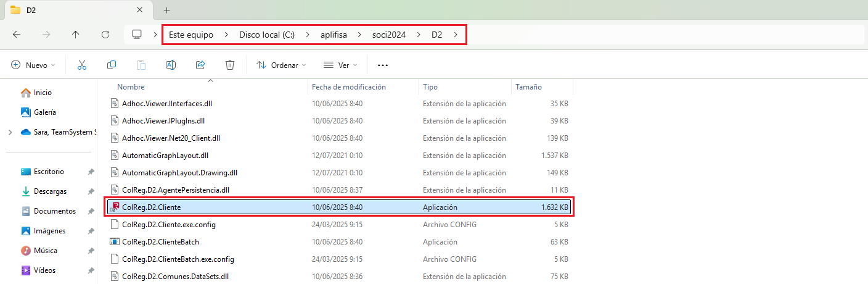868x284 pixels.
Task: Go up one folder level
Action: pos(76,35)
